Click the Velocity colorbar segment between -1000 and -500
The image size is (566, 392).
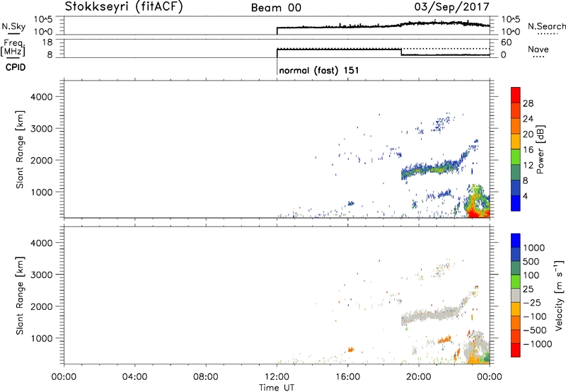coord(516,336)
